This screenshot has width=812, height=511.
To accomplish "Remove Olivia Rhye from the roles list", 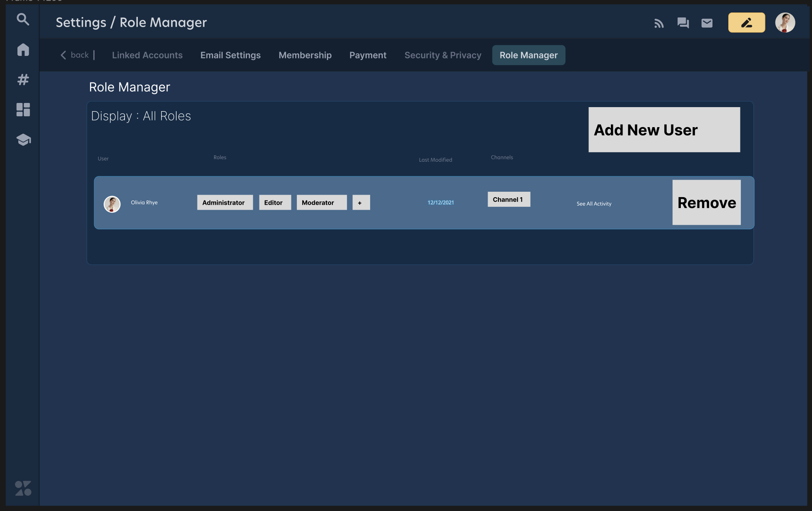I will coord(706,203).
